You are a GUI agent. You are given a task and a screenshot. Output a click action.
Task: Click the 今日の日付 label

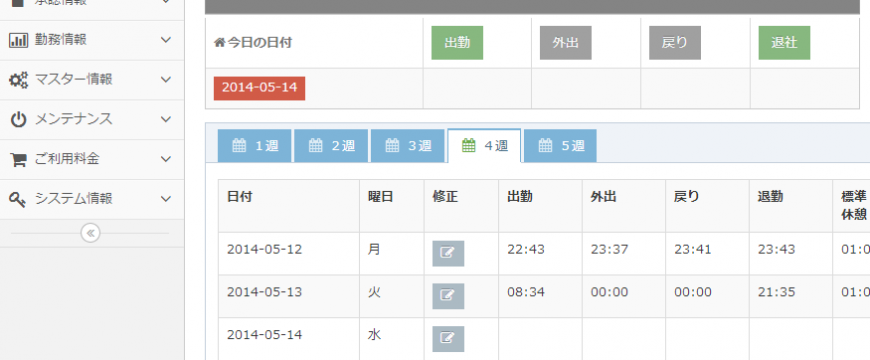point(260,43)
